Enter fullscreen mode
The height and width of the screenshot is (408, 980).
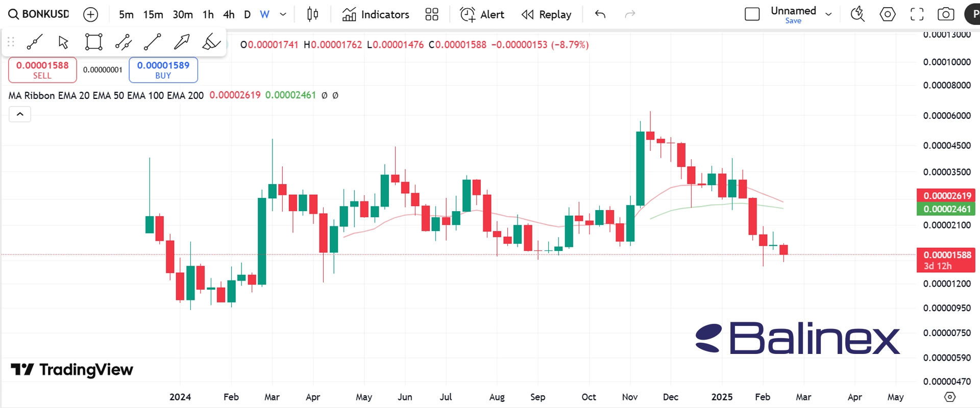917,14
